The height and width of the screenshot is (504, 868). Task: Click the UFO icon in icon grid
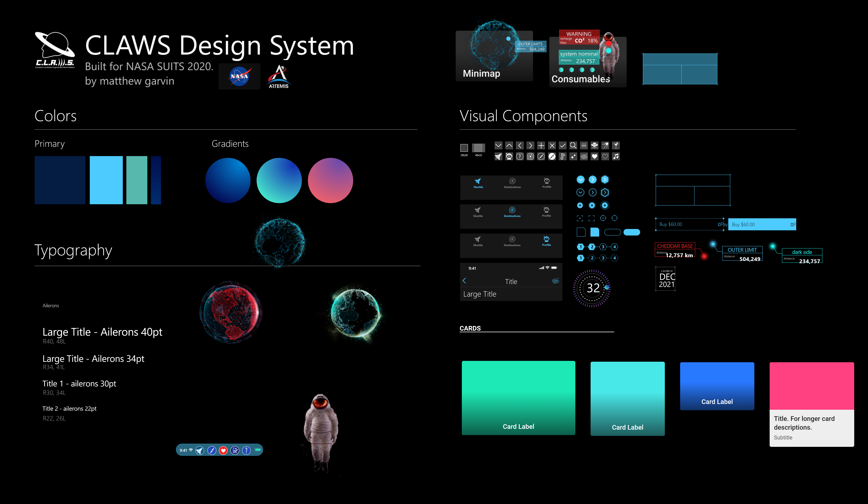[x=594, y=145]
